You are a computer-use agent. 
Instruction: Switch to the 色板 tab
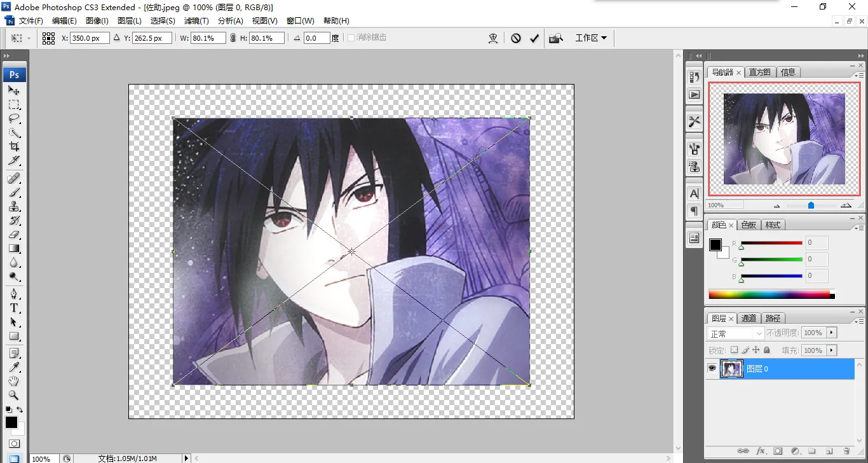coord(749,225)
